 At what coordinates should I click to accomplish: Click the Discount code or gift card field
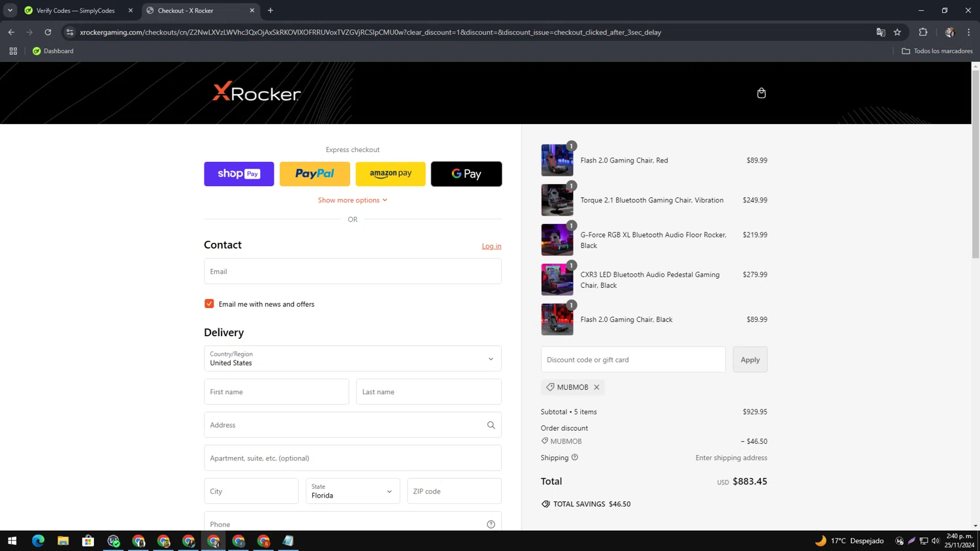point(633,360)
